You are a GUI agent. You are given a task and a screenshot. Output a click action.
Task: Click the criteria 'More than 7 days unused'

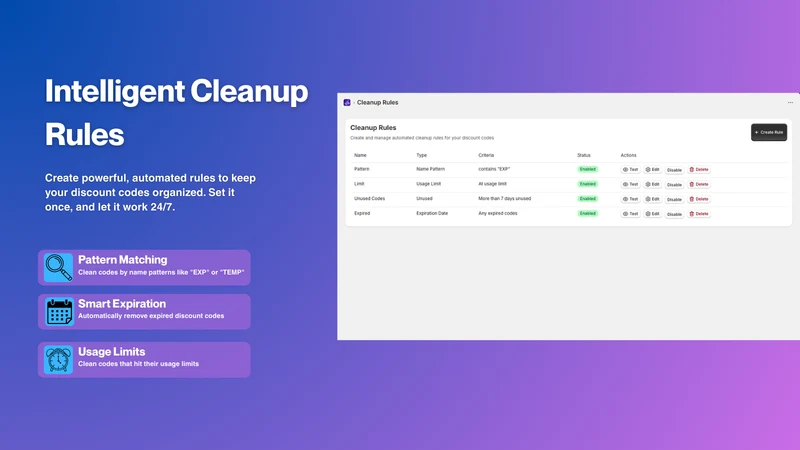click(x=505, y=198)
